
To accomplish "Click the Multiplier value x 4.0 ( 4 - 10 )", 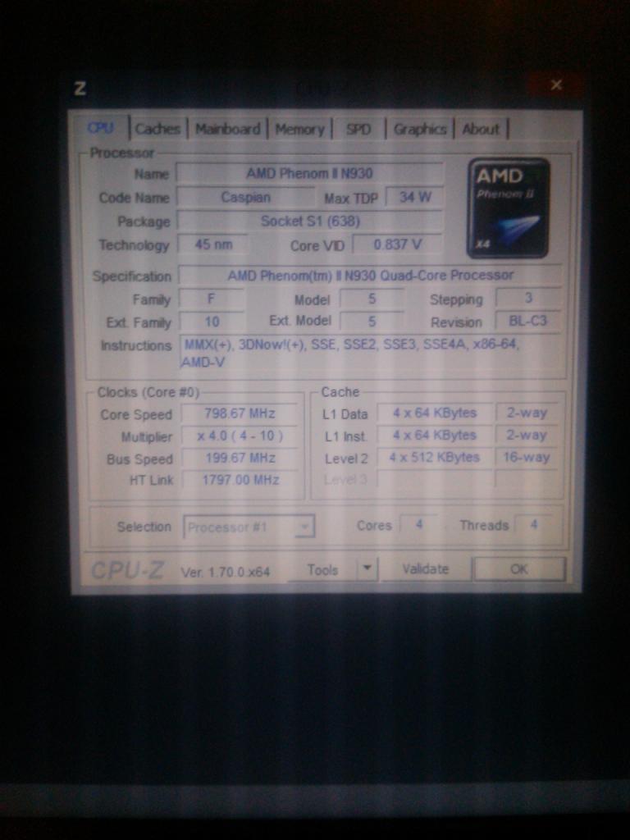I will 240,436.
